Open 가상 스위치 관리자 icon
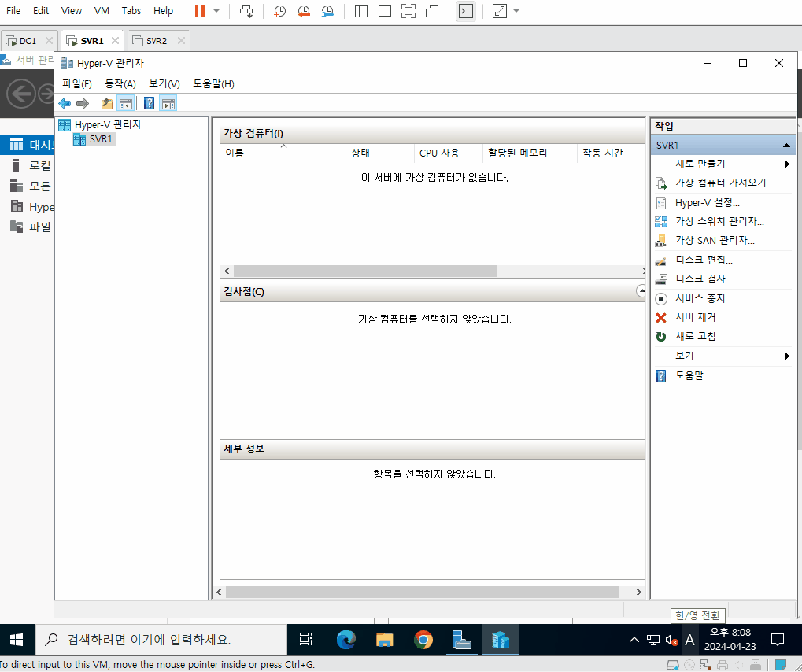 (661, 221)
